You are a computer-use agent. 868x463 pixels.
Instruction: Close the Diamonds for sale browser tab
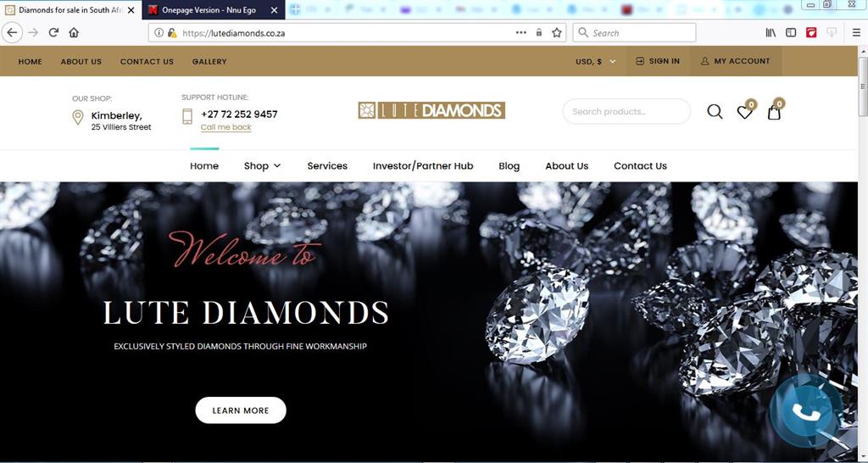[131, 10]
